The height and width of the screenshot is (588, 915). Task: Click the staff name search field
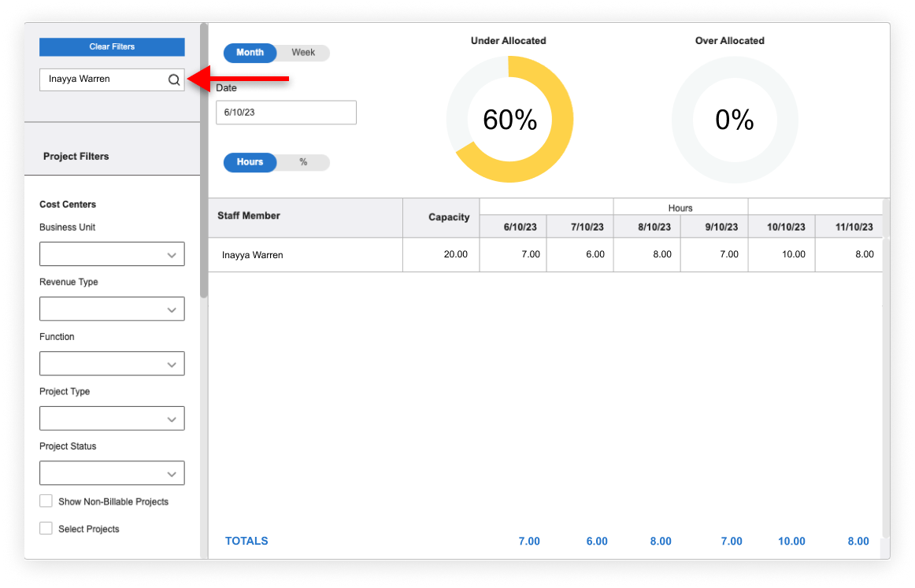tap(102, 80)
